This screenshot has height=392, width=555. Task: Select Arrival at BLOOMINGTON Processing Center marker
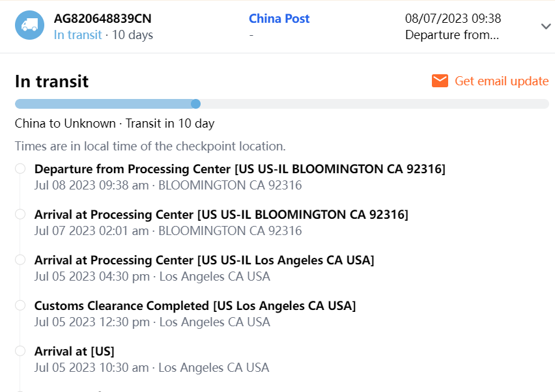tap(20, 214)
